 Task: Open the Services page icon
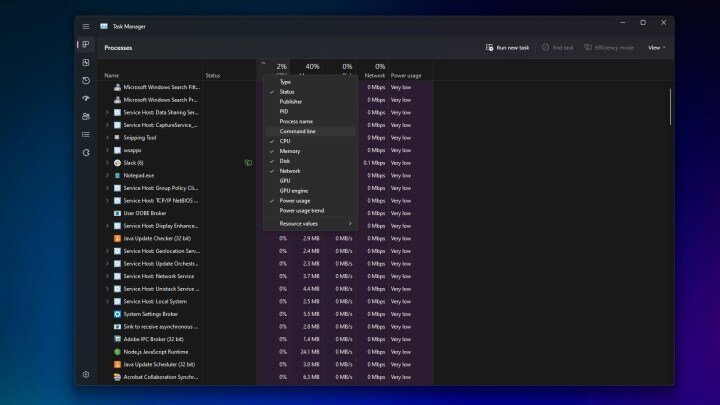pos(86,152)
